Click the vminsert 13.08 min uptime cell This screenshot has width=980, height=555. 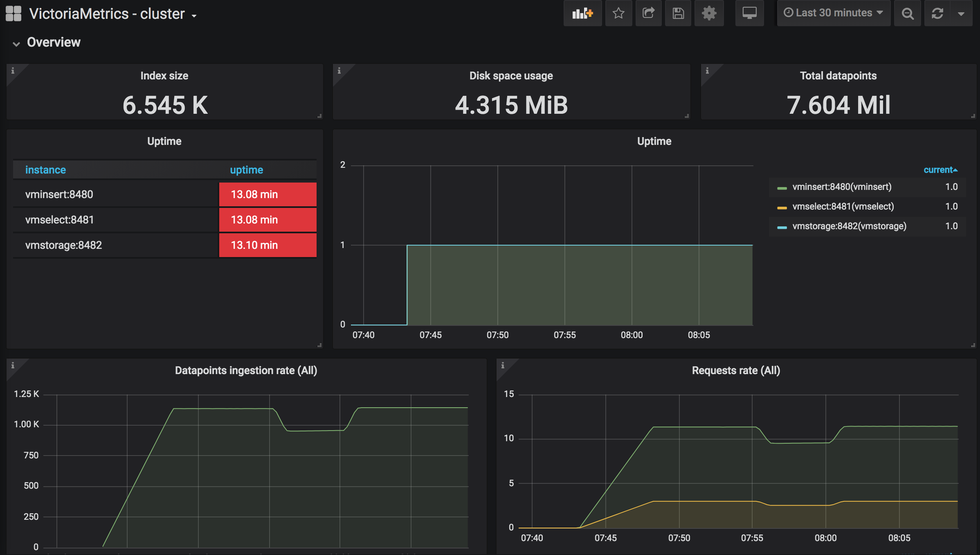pyautogui.click(x=268, y=194)
